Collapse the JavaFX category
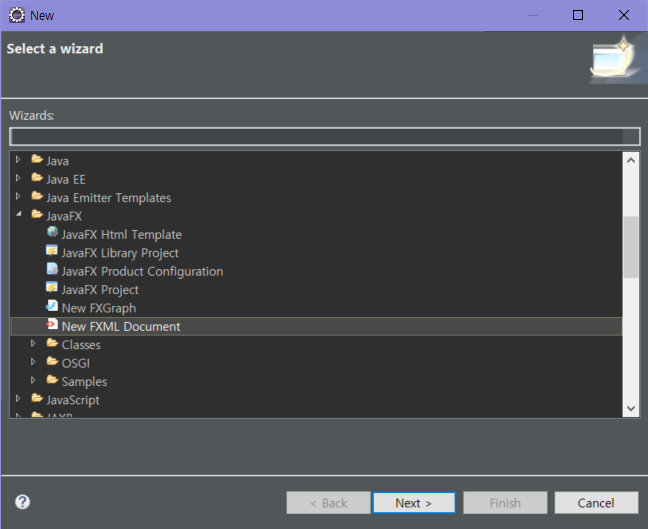 (19, 214)
